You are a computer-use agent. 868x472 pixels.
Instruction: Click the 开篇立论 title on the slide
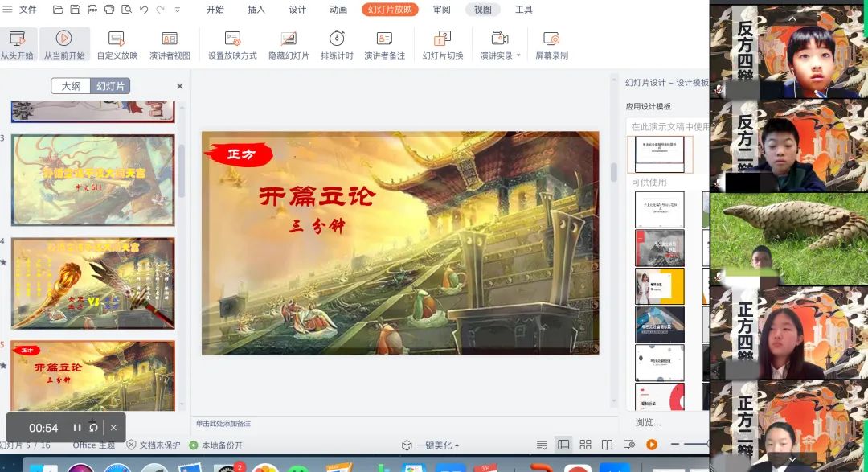[x=317, y=197]
